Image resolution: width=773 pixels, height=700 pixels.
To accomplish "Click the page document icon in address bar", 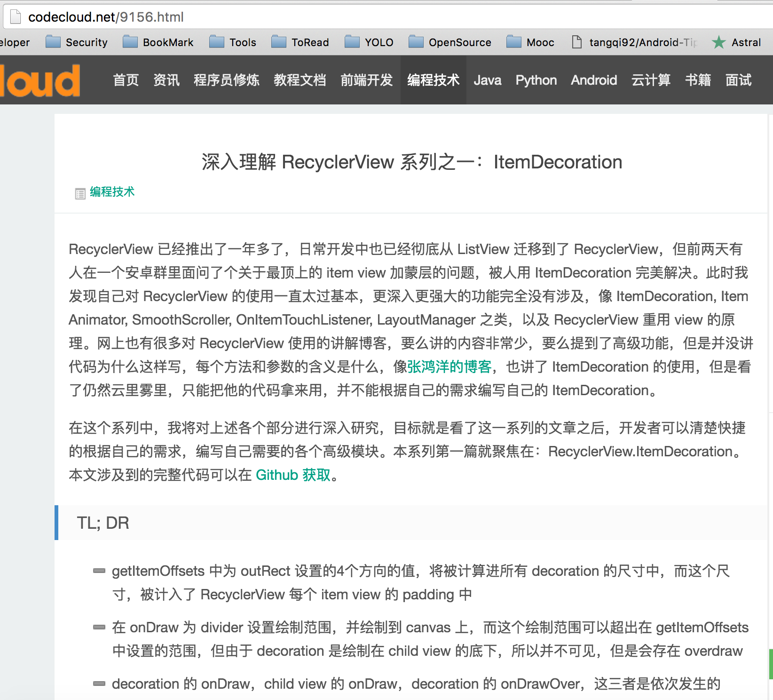I will 16,17.
